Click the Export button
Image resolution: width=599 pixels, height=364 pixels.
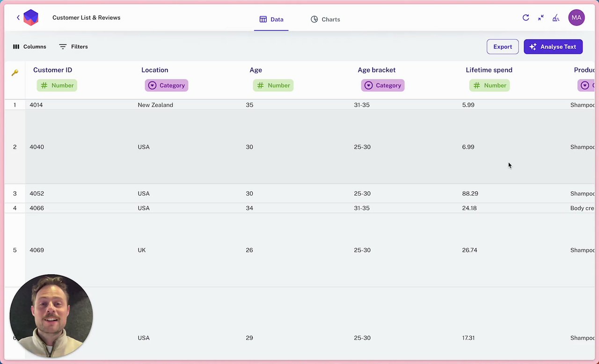pyautogui.click(x=502, y=47)
